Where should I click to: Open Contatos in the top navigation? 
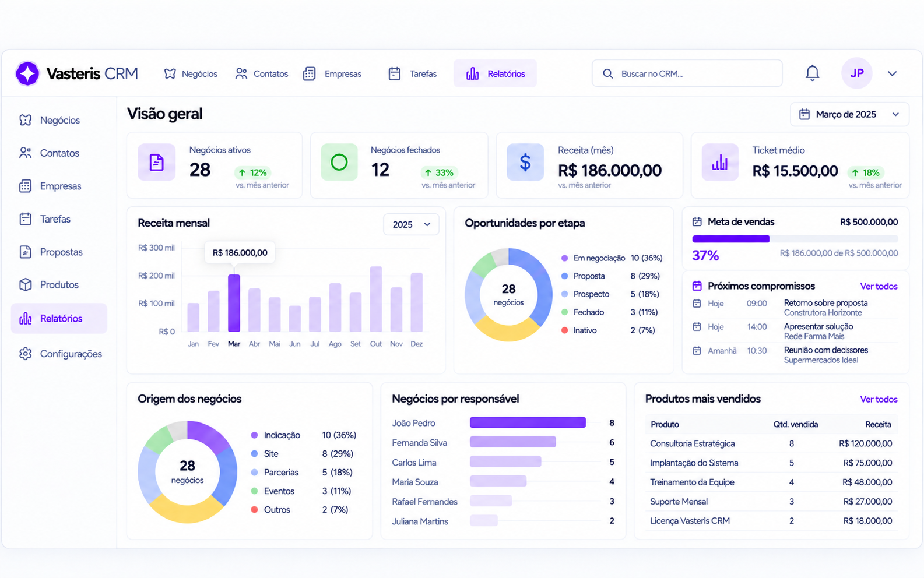[262, 74]
